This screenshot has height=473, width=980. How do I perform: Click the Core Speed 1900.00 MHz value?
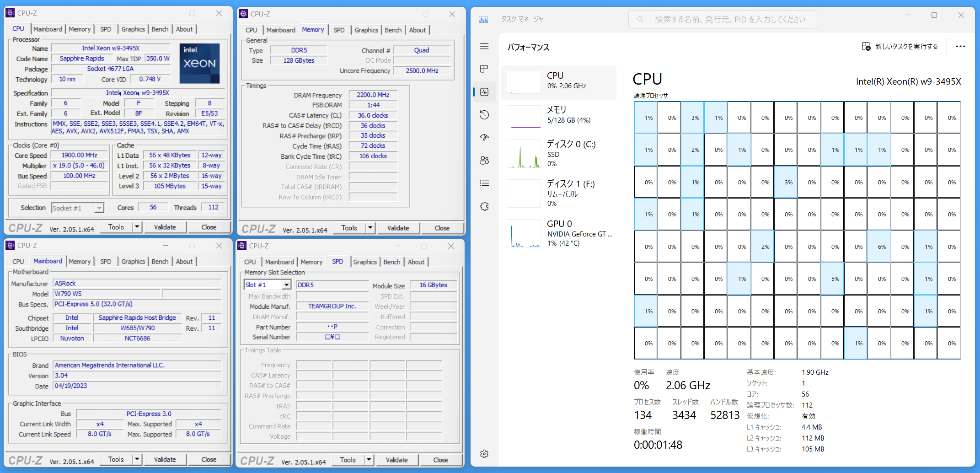(80, 155)
